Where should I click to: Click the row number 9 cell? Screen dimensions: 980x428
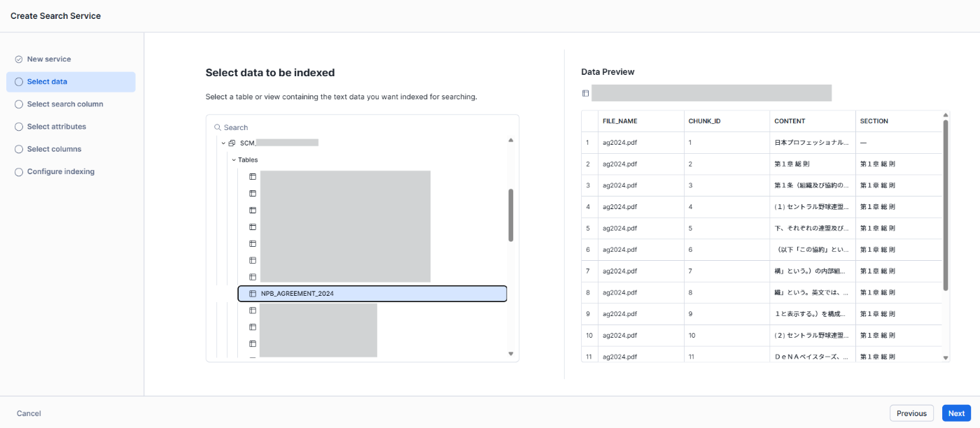coord(588,314)
